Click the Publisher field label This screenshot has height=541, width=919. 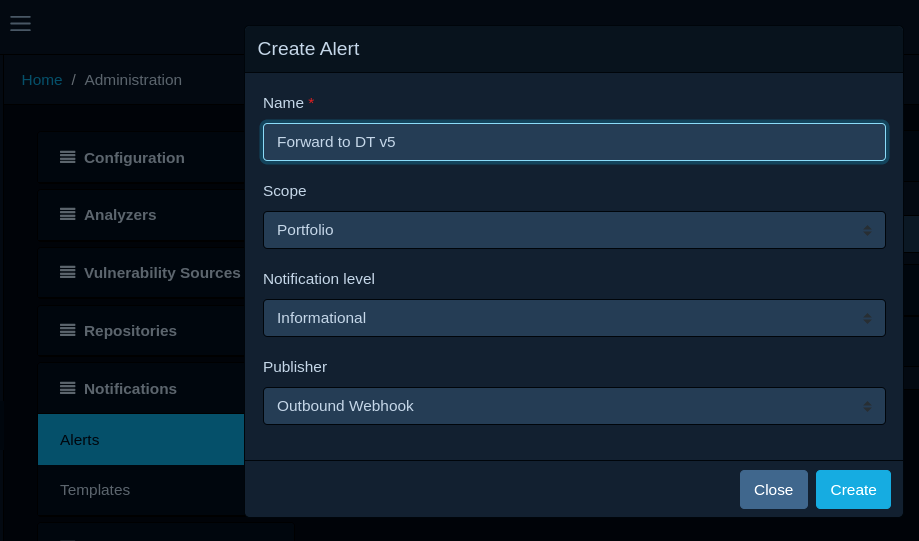[x=295, y=367]
